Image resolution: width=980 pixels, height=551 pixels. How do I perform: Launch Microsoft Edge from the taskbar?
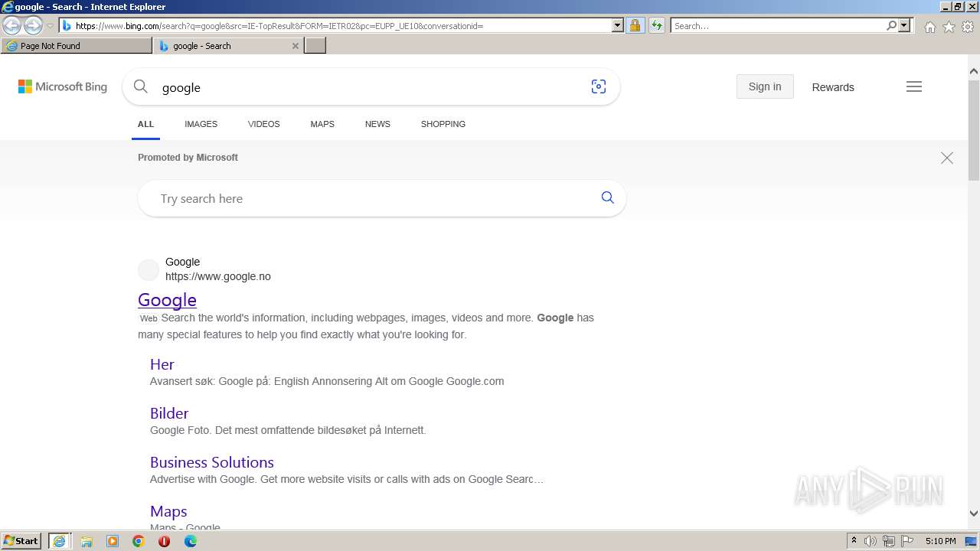click(x=190, y=541)
